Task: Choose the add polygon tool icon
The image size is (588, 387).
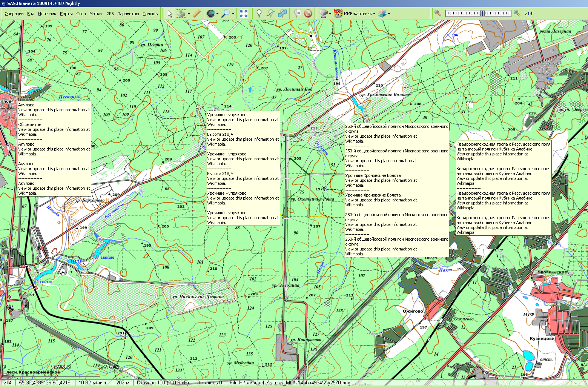Action: click(x=282, y=14)
